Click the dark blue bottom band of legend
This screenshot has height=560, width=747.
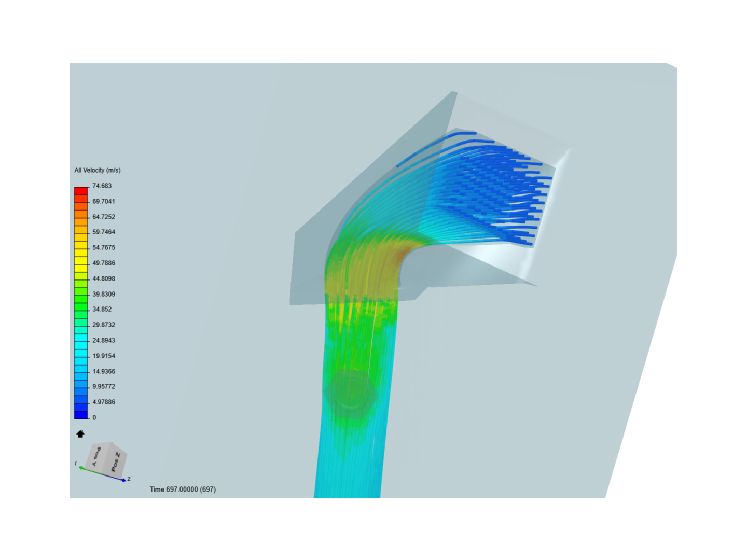(x=81, y=415)
